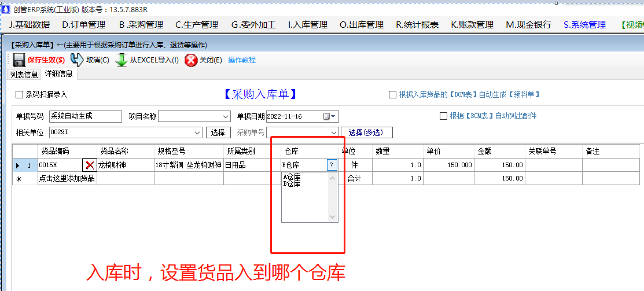Switch to the list information tab

coord(24,74)
